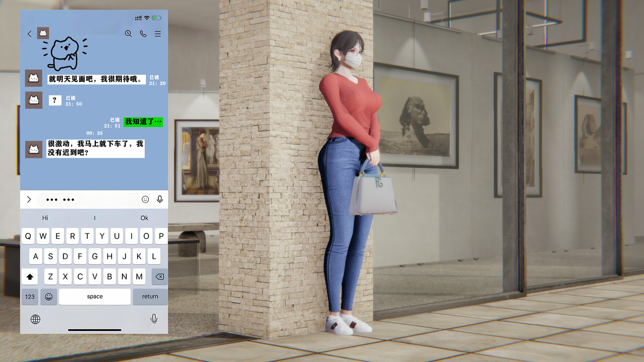
Task: Open the hamburger menu in chat header
Action: click(x=158, y=34)
